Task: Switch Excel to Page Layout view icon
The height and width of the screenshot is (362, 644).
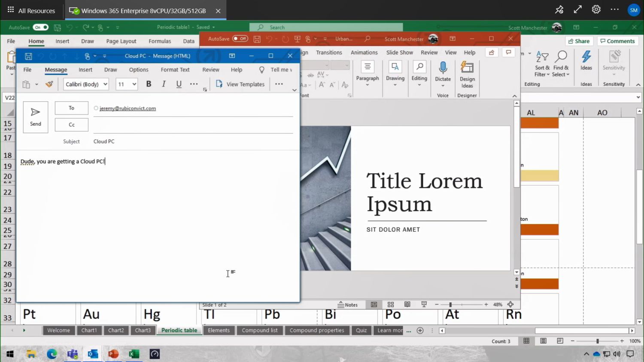Action: click(x=543, y=341)
